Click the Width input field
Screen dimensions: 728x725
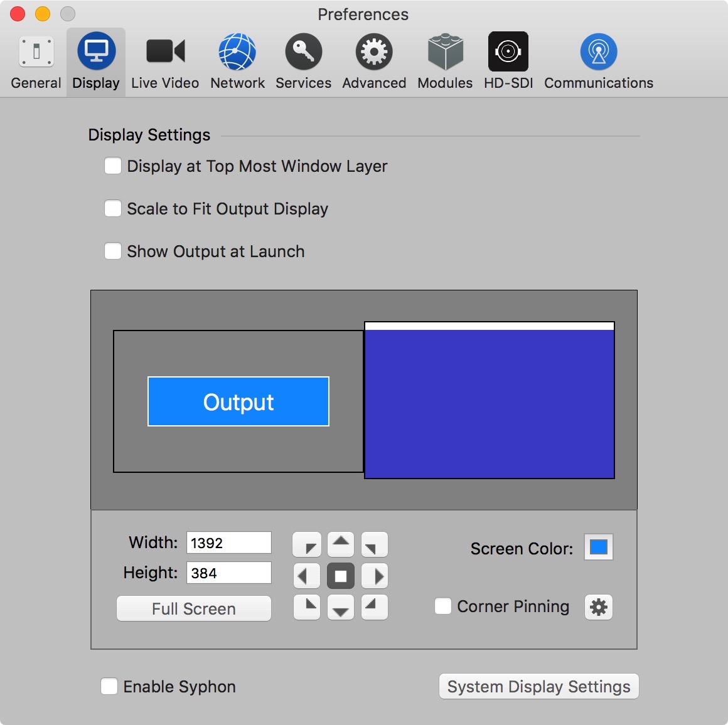229,543
